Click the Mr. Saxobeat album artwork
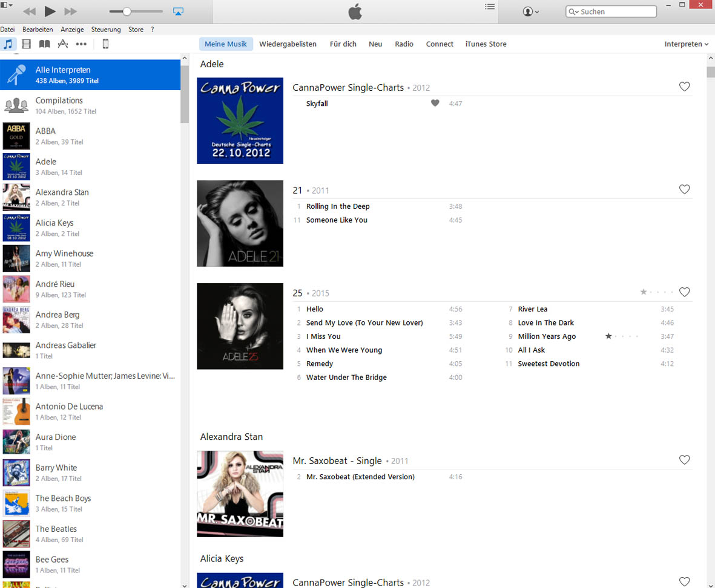Viewport: 715px width, 588px height. click(240, 494)
